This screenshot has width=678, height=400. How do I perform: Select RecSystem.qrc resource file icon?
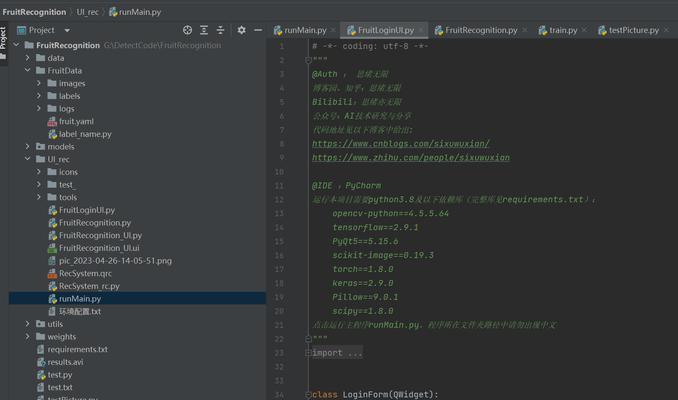[x=52, y=273]
